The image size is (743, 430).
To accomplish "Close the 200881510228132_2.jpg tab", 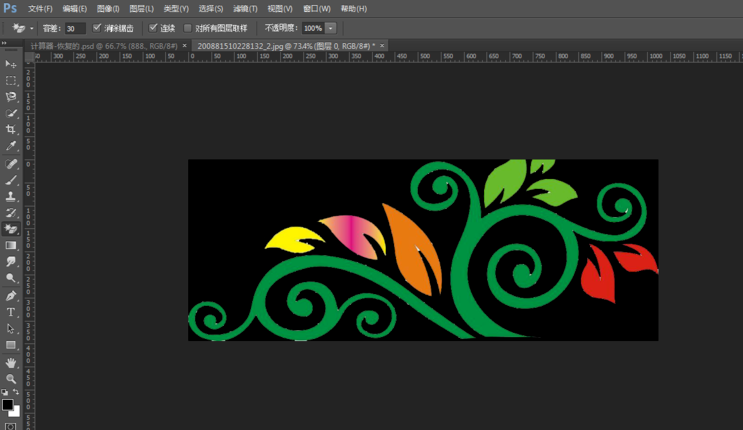I will [x=382, y=46].
